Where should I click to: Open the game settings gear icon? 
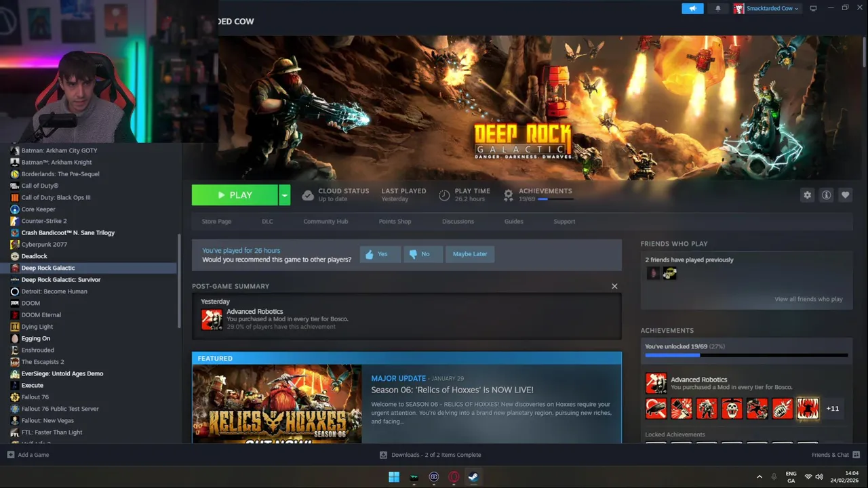coord(807,195)
